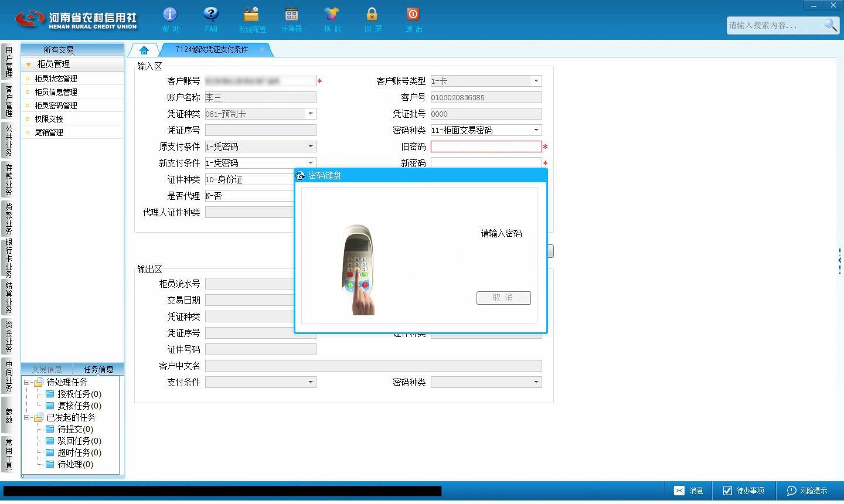Launch the 计算器 calculator tool
The height and width of the screenshot is (504, 844).
(291, 19)
